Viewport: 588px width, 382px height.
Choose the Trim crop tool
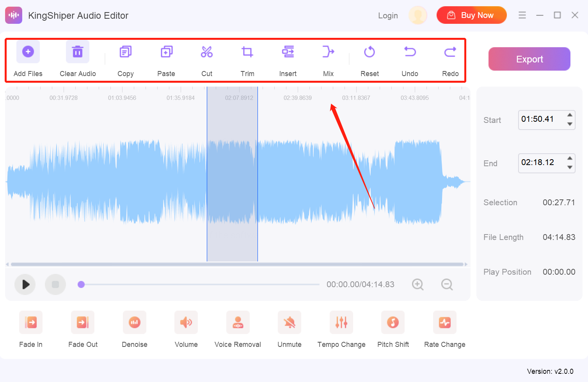(x=247, y=52)
